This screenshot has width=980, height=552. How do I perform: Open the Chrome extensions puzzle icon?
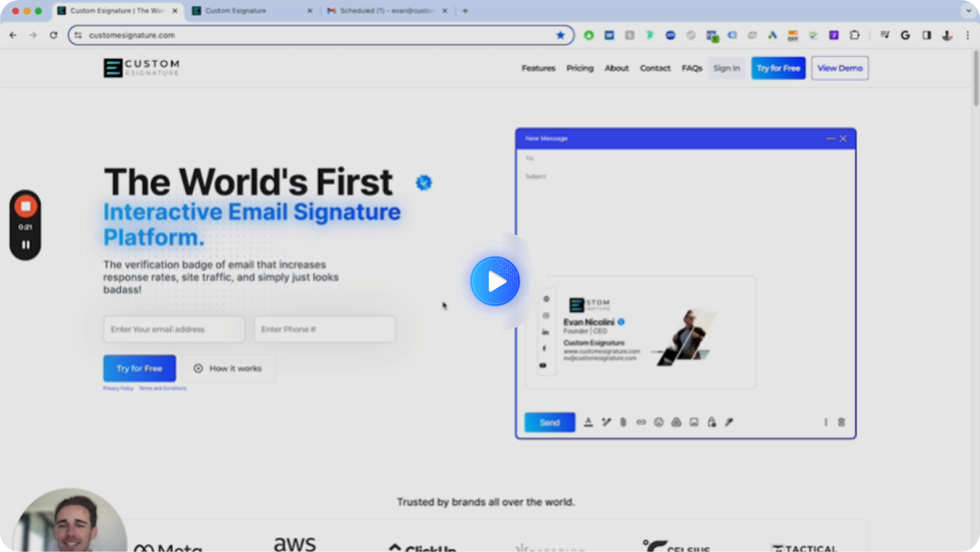point(854,35)
